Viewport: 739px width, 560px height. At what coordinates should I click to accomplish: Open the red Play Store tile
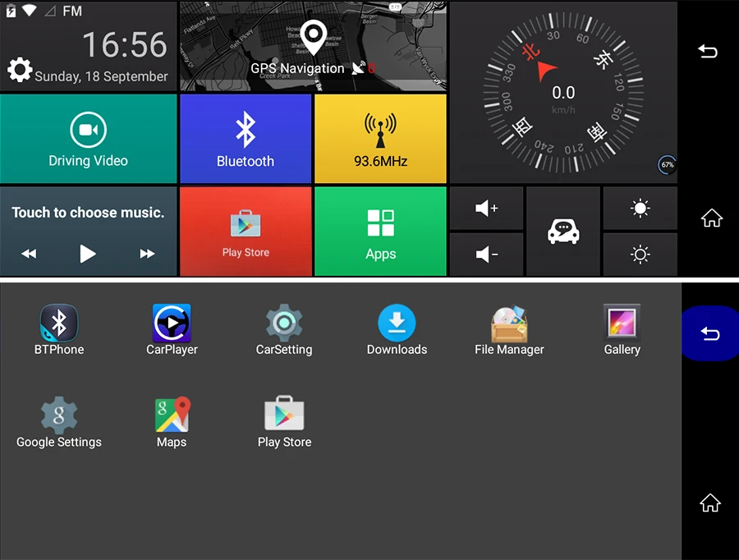tap(246, 232)
